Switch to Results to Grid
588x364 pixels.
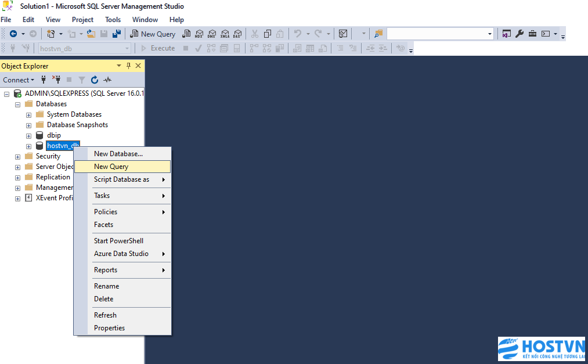click(310, 48)
